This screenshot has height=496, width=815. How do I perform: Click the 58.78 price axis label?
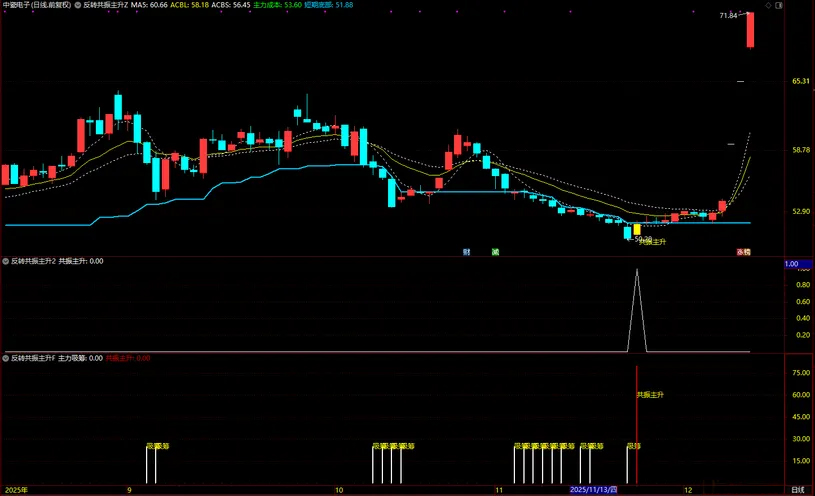pyautogui.click(x=801, y=150)
